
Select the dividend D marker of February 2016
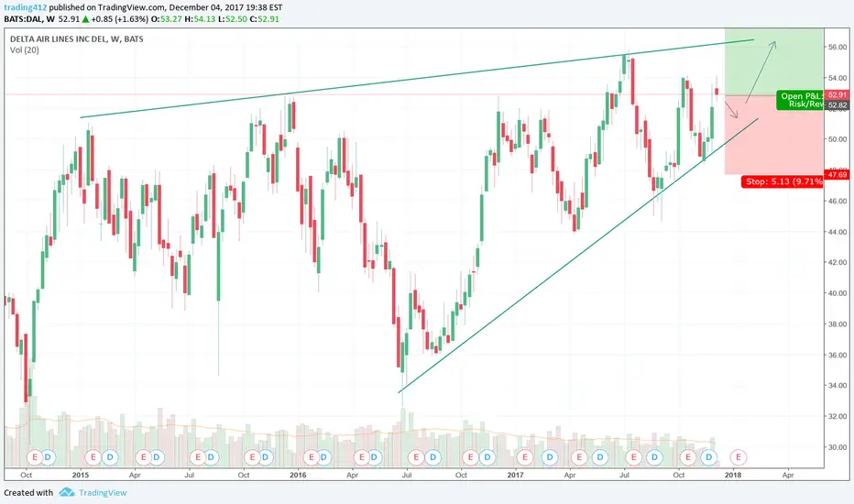point(323,457)
